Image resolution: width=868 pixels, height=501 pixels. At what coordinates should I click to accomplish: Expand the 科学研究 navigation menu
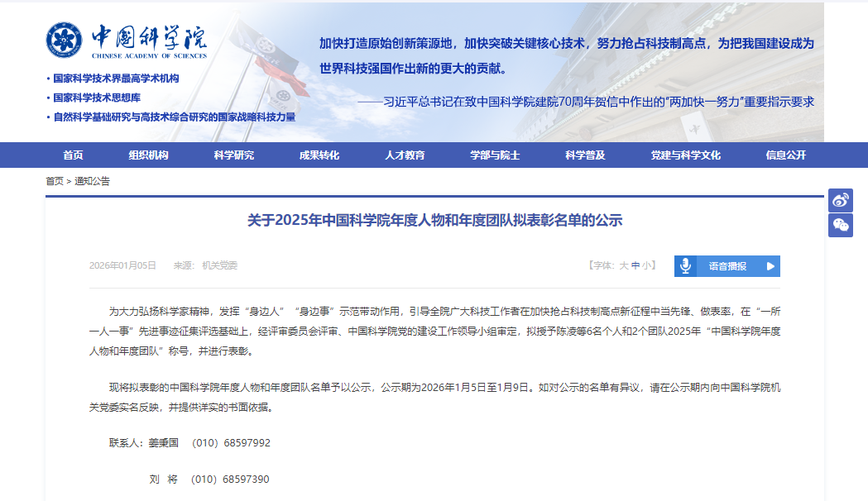233,155
